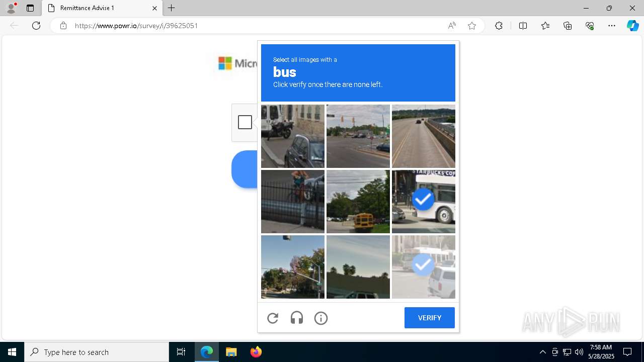
Task: Open the Windows Start menu
Action: 12,352
